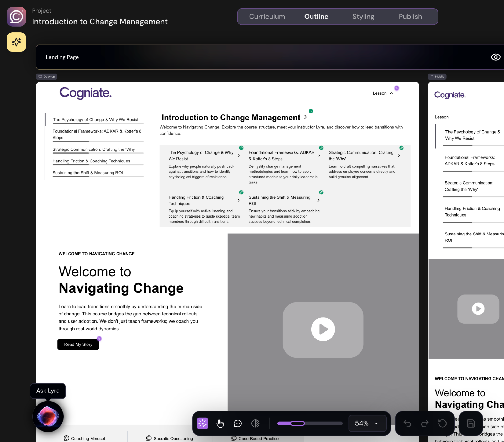
Task: Open the 54% zoom level dropdown
Action: [x=367, y=423]
